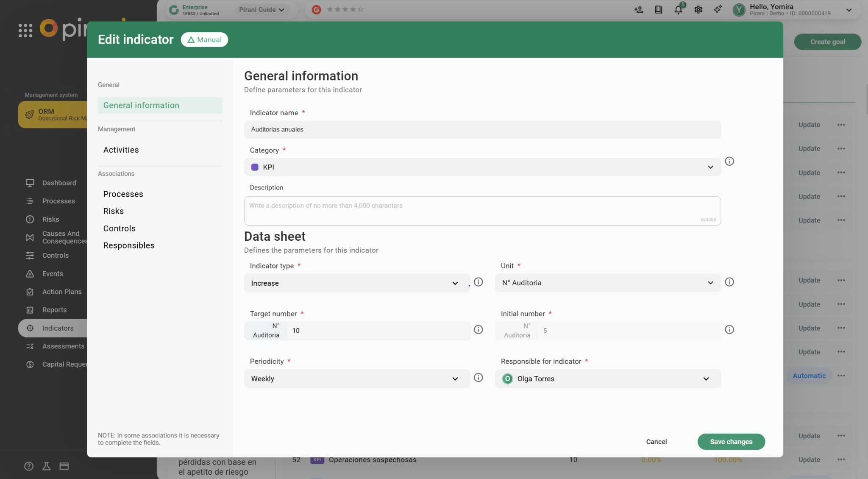Click the Cancel button
868x479 pixels.
tap(656, 442)
